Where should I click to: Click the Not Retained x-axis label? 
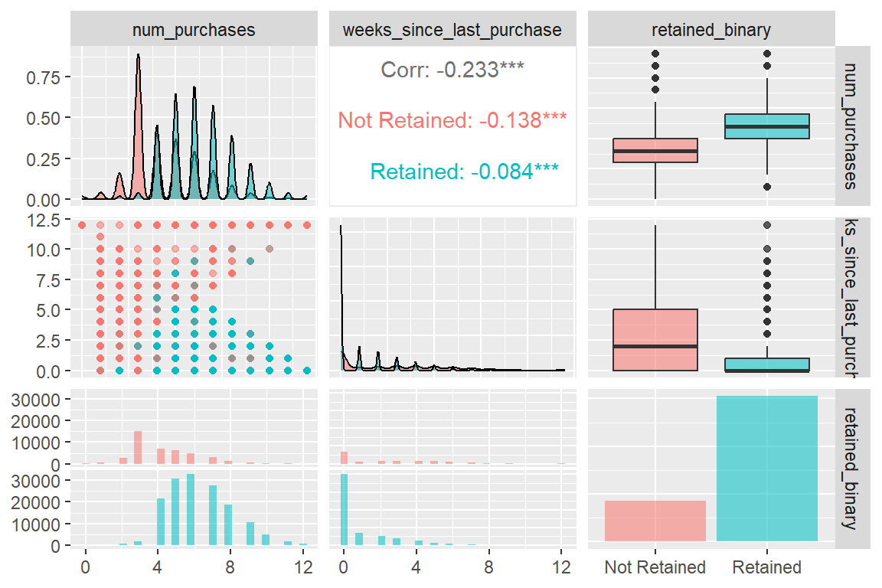655,567
